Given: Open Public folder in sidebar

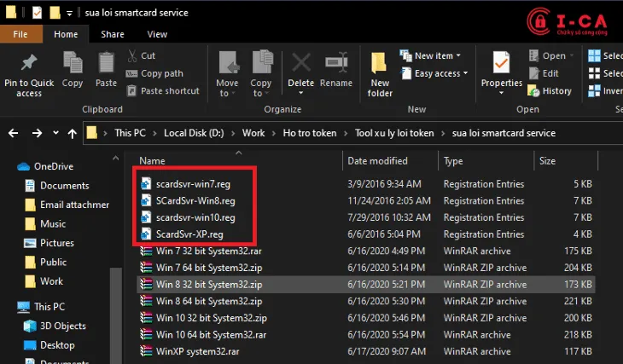Looking at the screenshot, I should click(45, 262).
